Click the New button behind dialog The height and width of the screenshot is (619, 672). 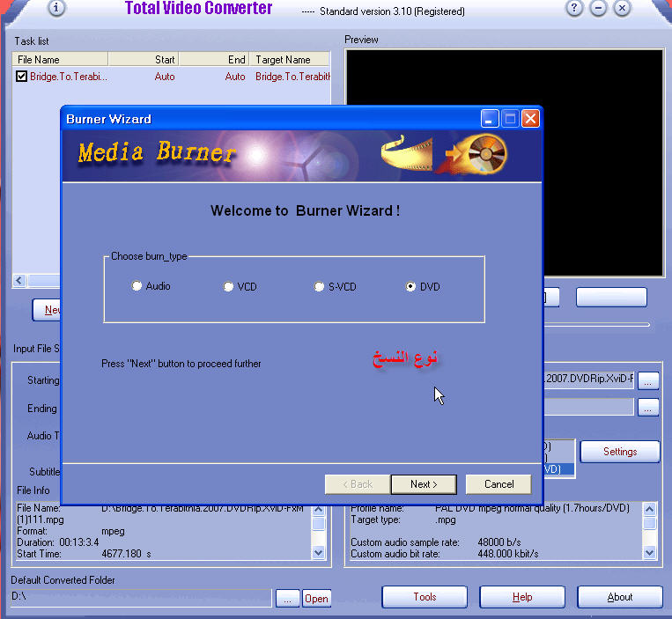[47, 309]
